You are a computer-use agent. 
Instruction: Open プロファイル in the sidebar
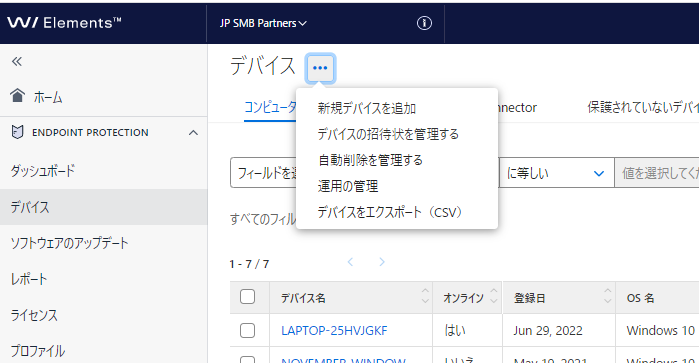tap(38, 351)
